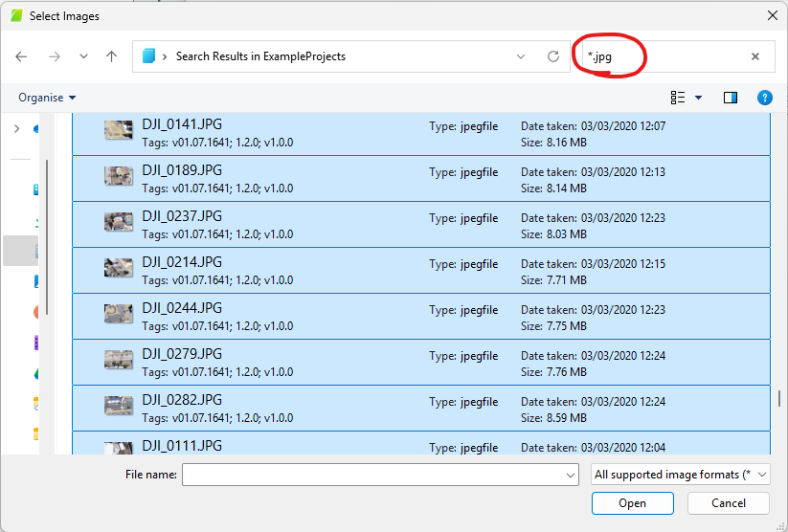Click thumbnail of DJI_0189.JPG
Screen dimensions: 788x532
click(119, 176)
